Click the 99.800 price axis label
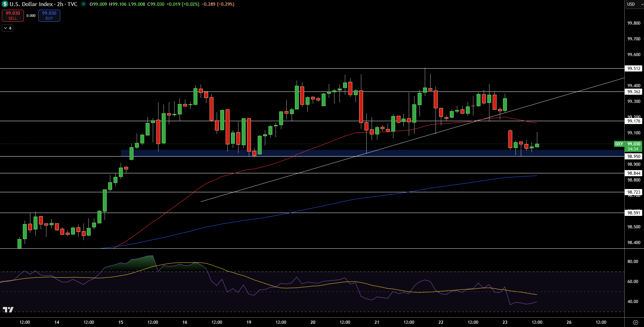This screenshot has width=644, height=327. 634,23
